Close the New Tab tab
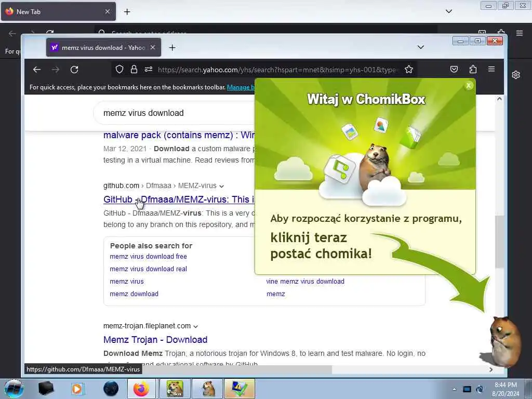Image resolution: width=532 pixels, height=399 pixels. tap(107, 11)
